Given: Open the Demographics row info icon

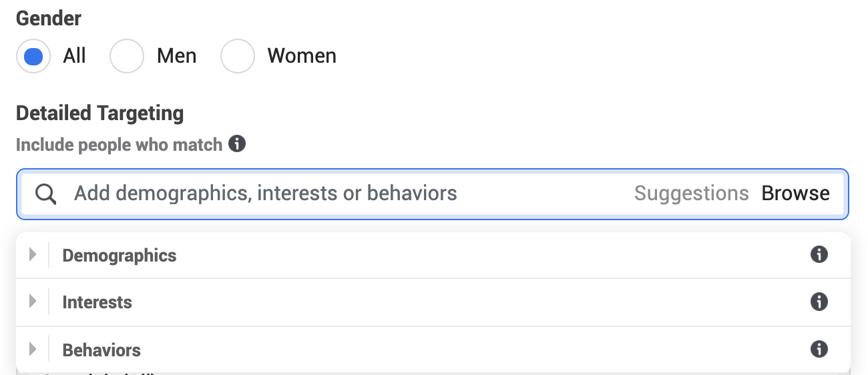Looking at the screenshot, I should 819,254.
